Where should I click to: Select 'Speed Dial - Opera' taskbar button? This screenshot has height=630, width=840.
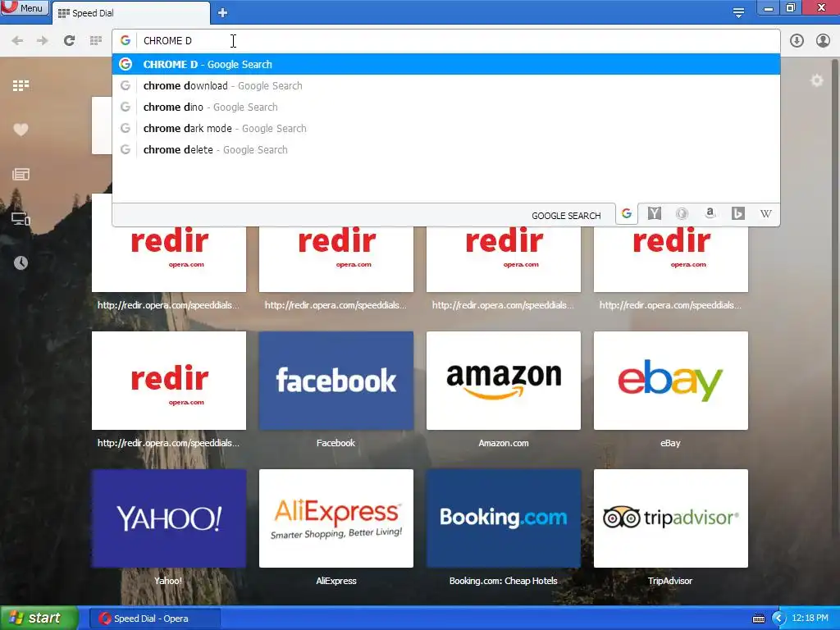pos(154,619)
